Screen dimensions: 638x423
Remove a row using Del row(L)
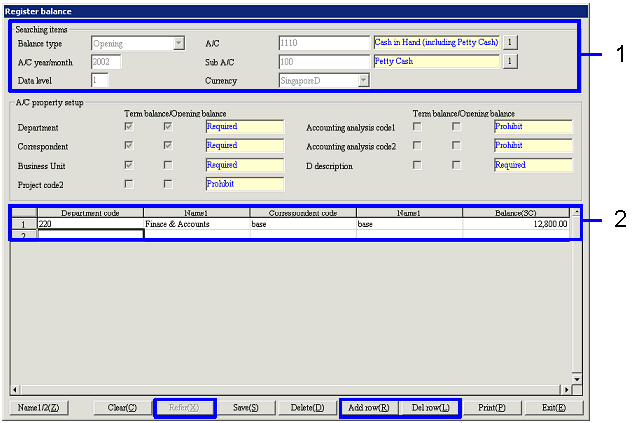(x=430, y=408)
